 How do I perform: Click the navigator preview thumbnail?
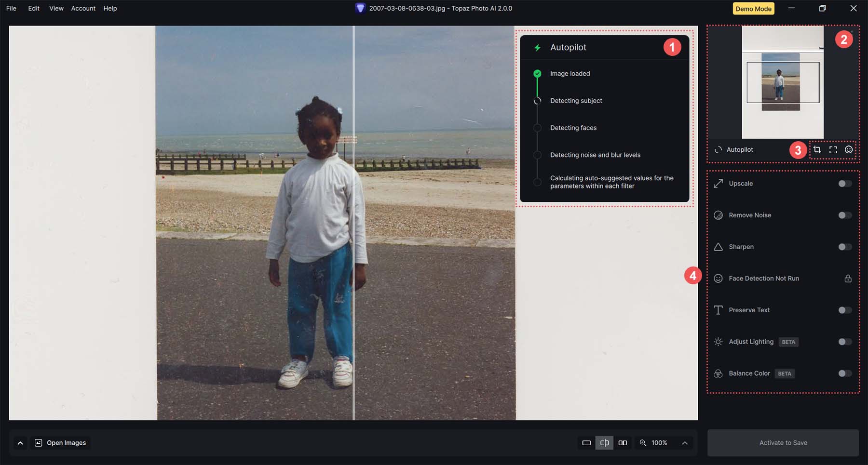(782, 82)
